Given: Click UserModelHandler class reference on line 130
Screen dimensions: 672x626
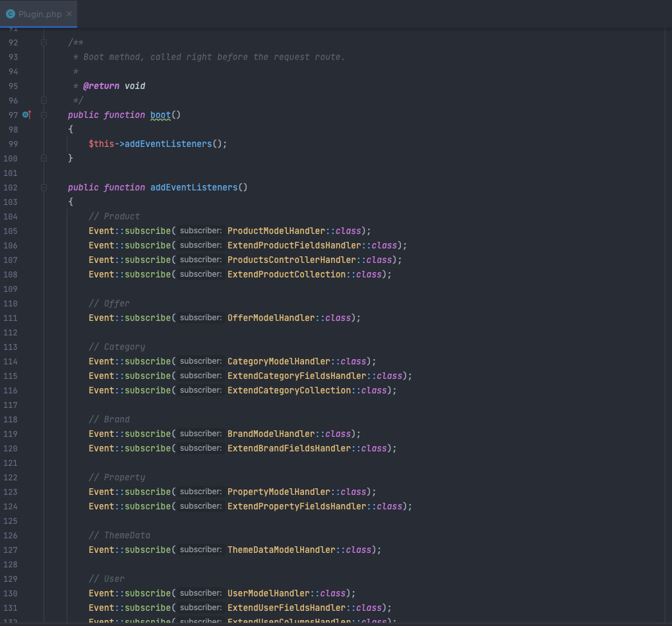Looking at the screenshot, I should pyautogui.click(x=268, y=593).
